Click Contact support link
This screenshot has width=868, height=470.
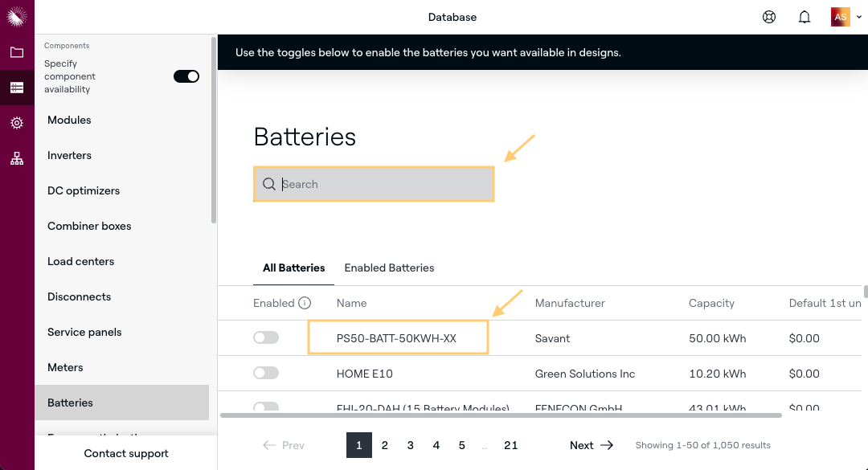point(126,453)
